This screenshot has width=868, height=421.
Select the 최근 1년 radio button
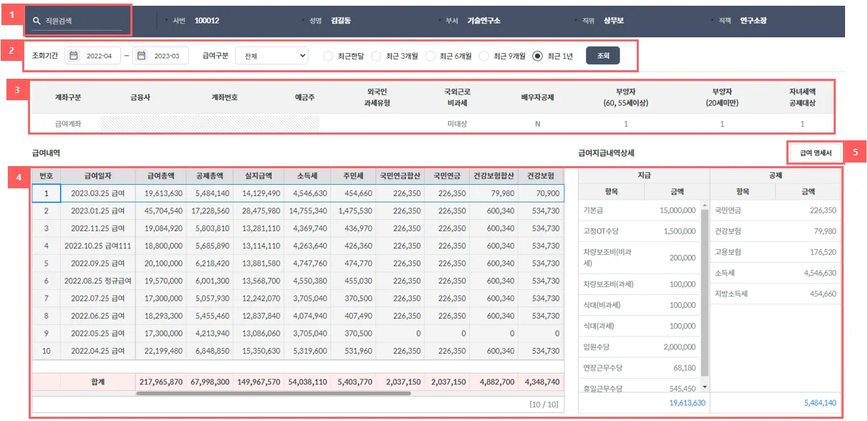click(538, 56)
